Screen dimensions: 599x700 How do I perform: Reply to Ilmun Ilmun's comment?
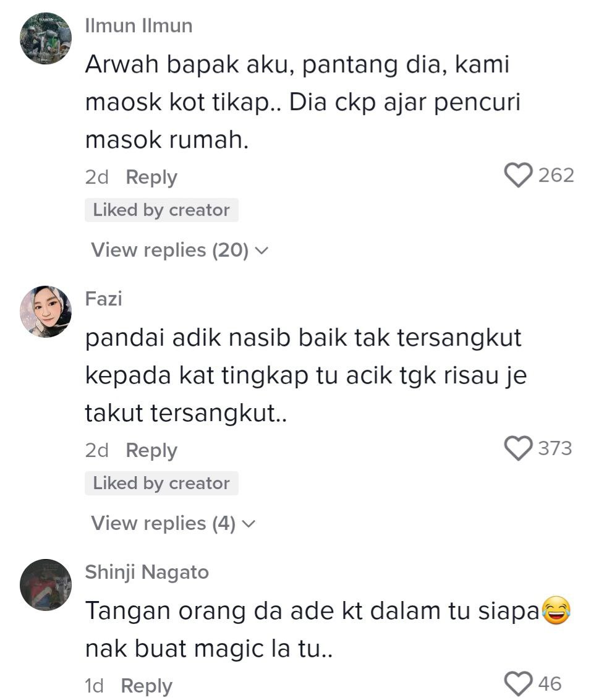(151, 177)
